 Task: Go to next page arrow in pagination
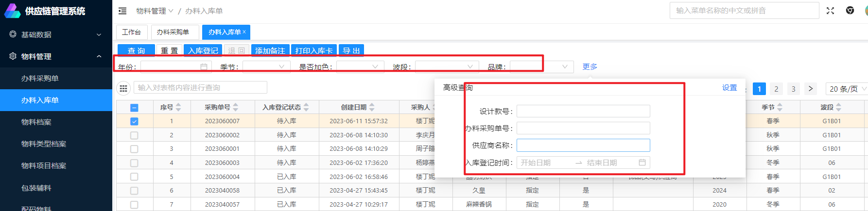click(810, 89)
